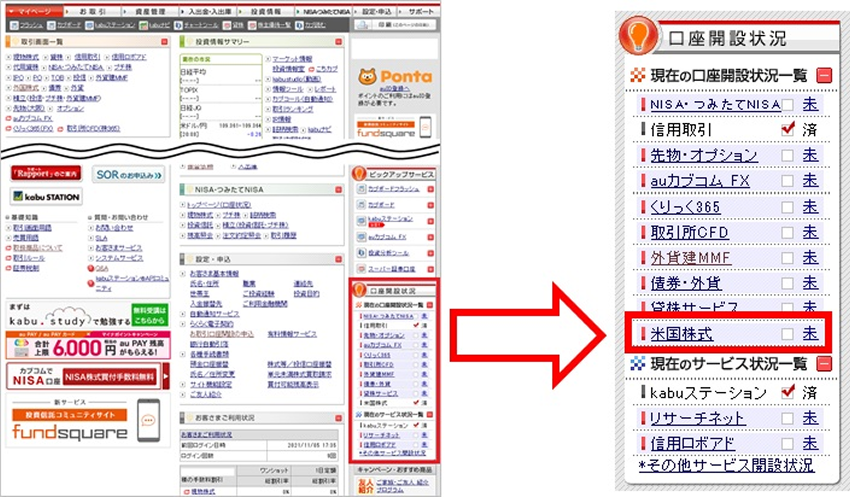The height and width of the screenshot is (497, 850).
Task: Toggle the 信用取引 checked checkbox
Action: pyautogui.click(x=789, y=129)
